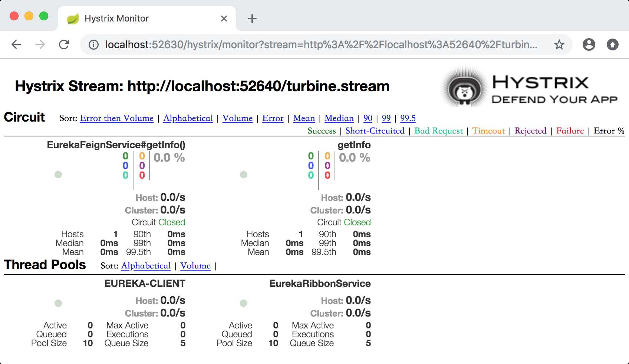Image resolution: width=629 pixels, height=364 pixels.
Task: Click the browser update arrow icon
Action: [613, 45]
